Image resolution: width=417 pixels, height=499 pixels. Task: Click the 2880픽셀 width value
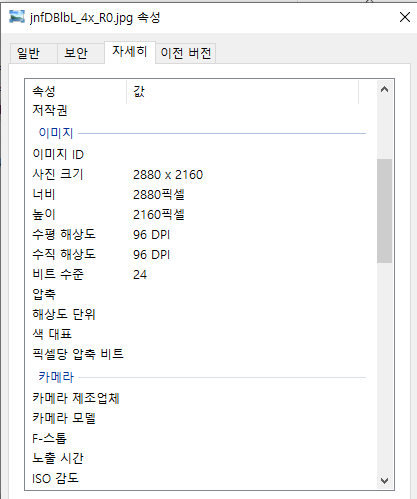click(159, 195)
